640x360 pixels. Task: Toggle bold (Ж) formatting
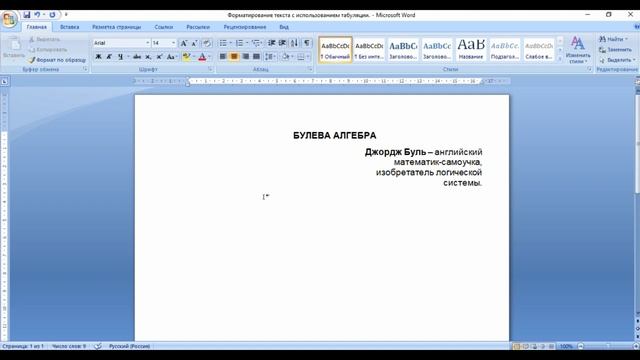coord(98,57)
